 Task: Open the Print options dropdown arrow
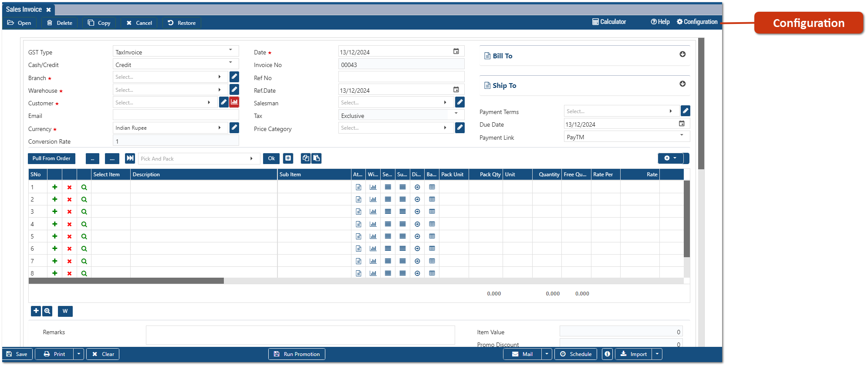[x=78, y=354]
